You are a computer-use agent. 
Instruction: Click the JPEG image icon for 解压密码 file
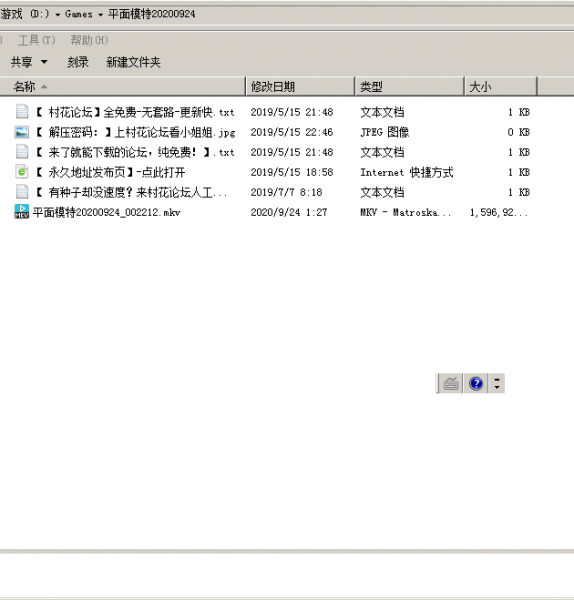(x=21, y=132)
